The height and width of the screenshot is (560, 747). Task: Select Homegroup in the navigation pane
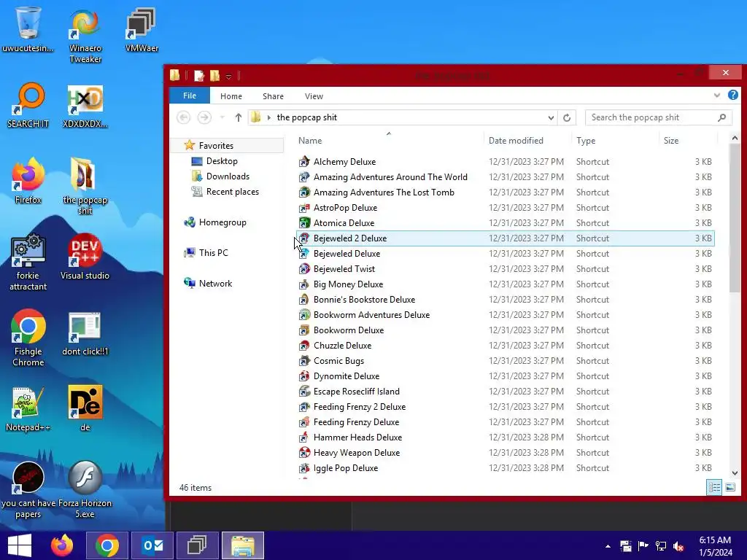[222, 222]
